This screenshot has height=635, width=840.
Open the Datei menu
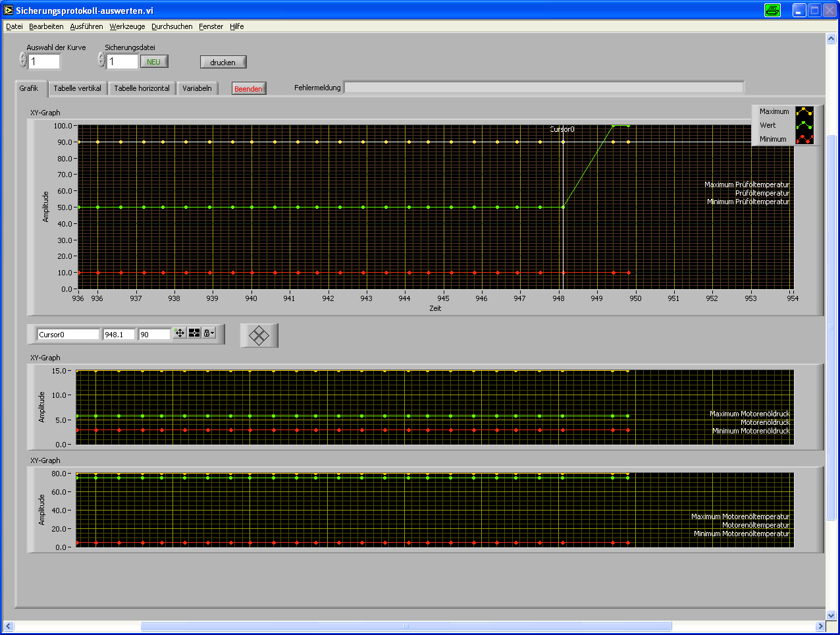coord(14,26)
